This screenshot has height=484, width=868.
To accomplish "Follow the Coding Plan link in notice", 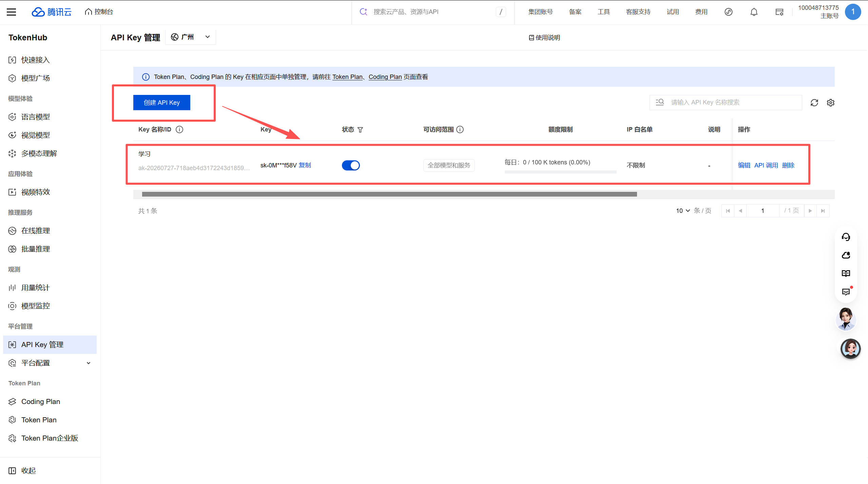I will click(x=385, y=77).
